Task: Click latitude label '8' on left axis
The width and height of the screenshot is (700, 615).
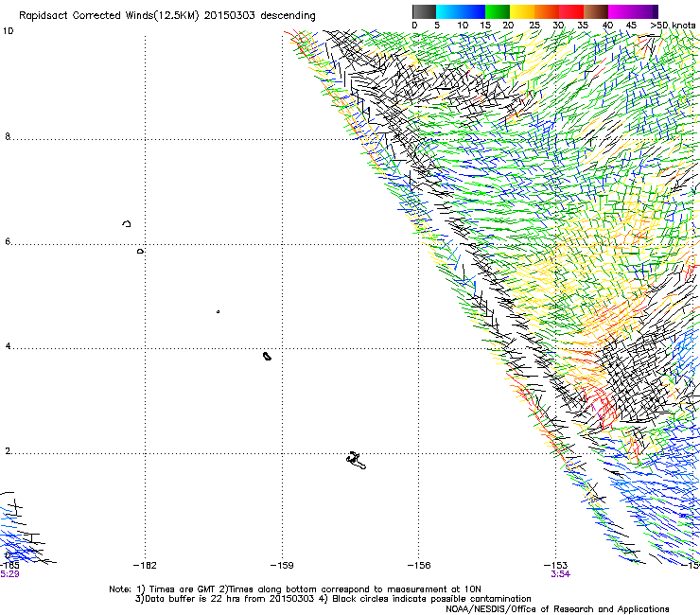Action: click(x=8, y=136)
